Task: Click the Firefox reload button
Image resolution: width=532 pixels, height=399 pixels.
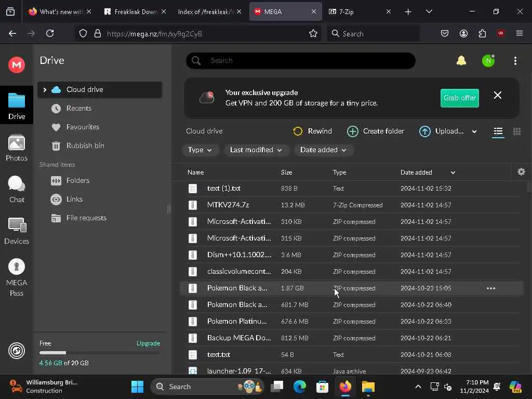Action: (50, 33)
